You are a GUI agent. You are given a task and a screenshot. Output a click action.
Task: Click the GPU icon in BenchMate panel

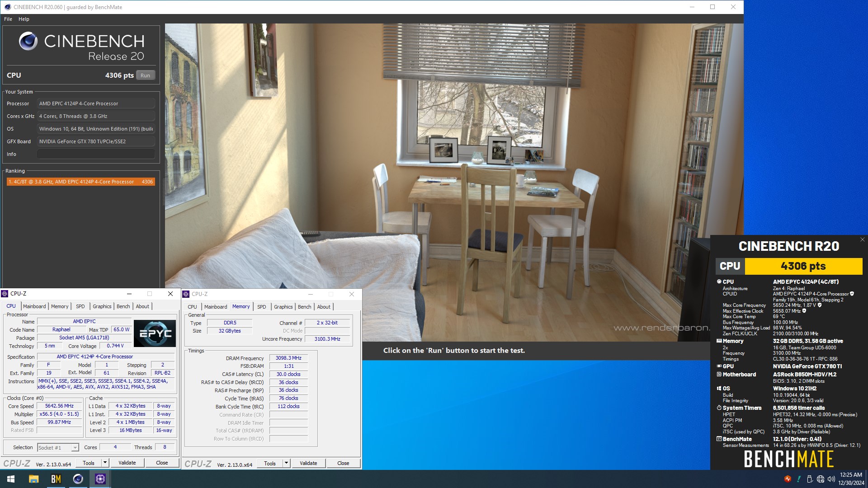(719, 366)
